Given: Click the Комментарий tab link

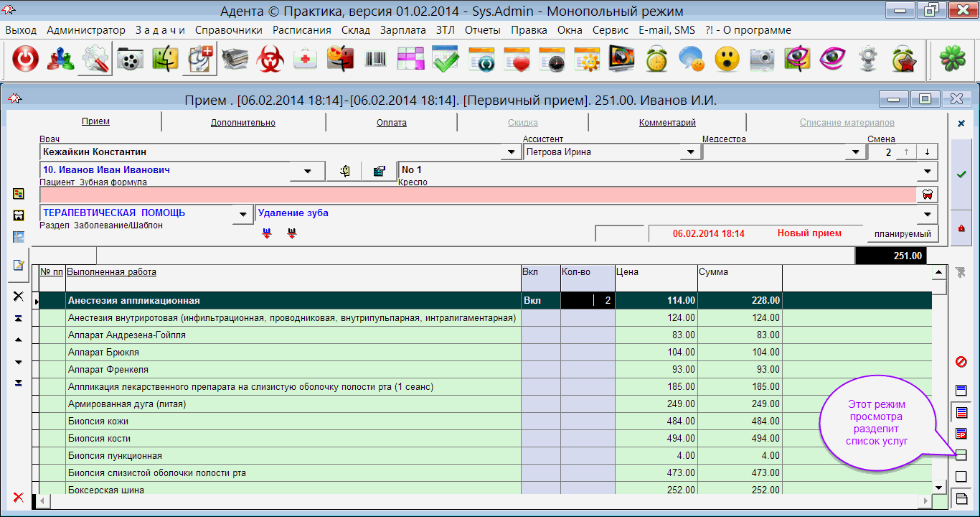Looking at the screenshot, I should coord(667,123).
